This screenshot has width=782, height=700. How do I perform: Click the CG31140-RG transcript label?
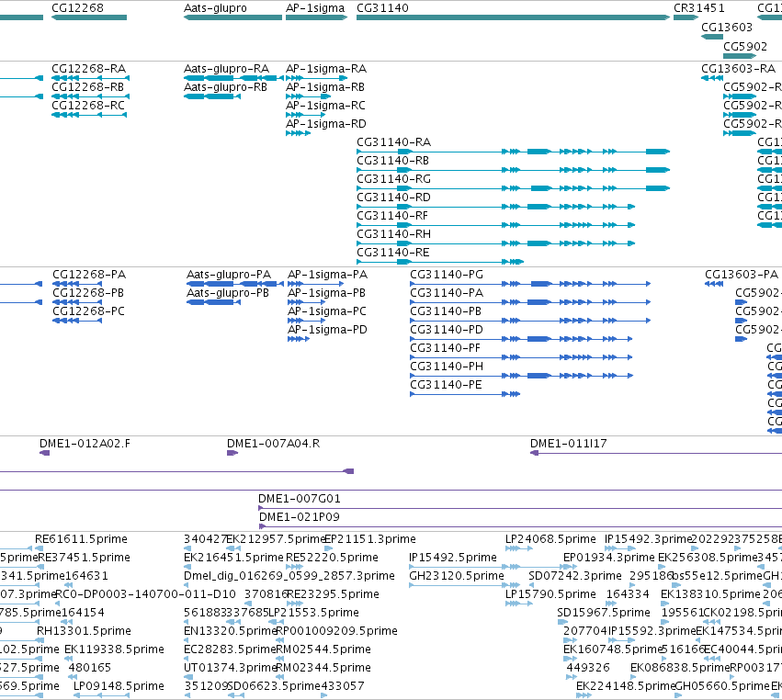393,179
